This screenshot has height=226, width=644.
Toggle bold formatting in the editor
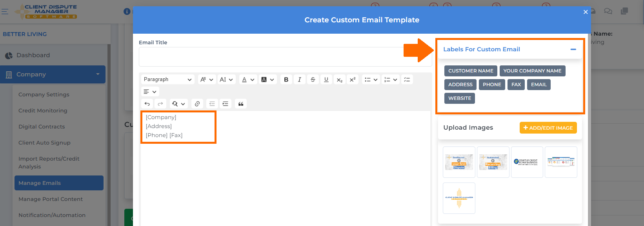pyautogui.click(x=286, y=80)
